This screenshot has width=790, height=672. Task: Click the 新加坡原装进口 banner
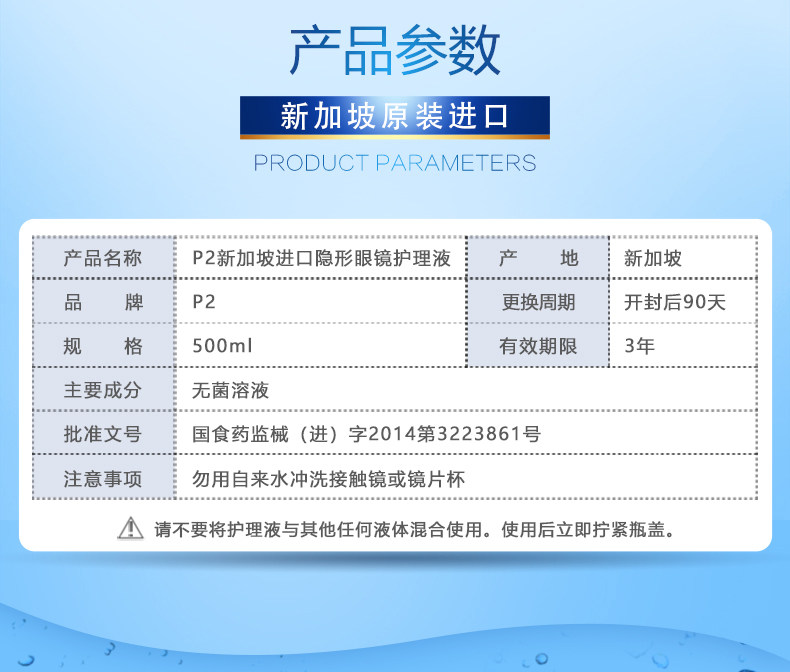click(x=394, y=117)
